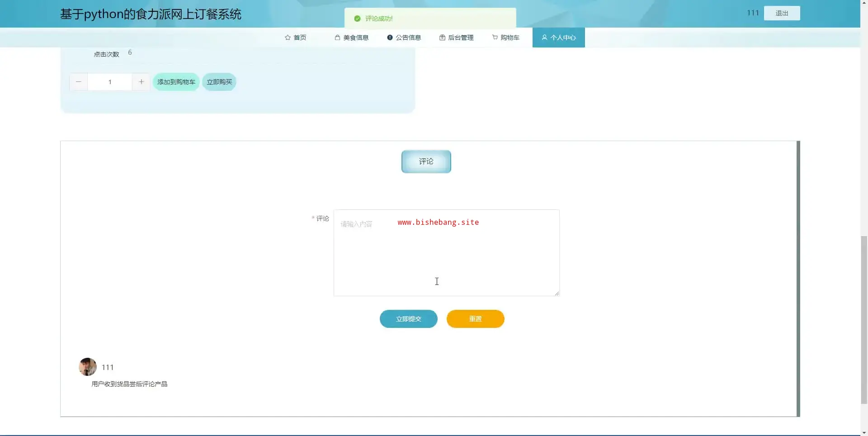The width and height of the screenshot is (868, 436).
Task: Click the user icon in 个人中心 tab
Action: coord(544,38)
